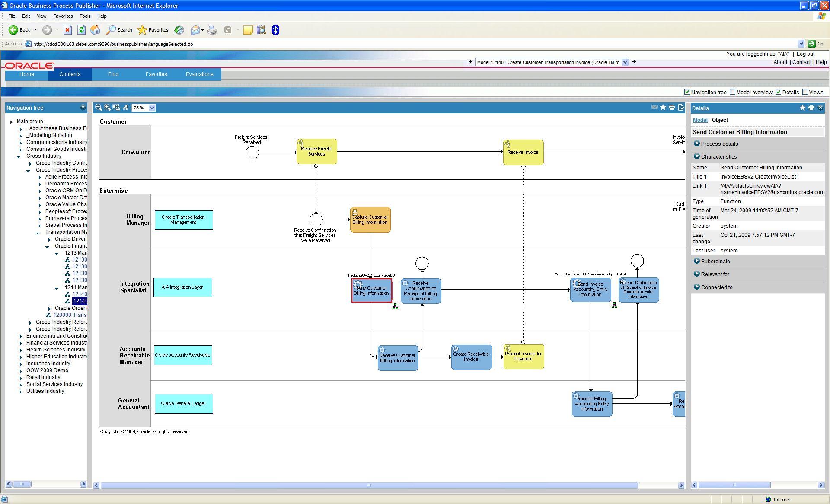Viewport: 830px width, 504px height.
Task: Add model to favorites star icon
Action: click(x=663, y=108)
